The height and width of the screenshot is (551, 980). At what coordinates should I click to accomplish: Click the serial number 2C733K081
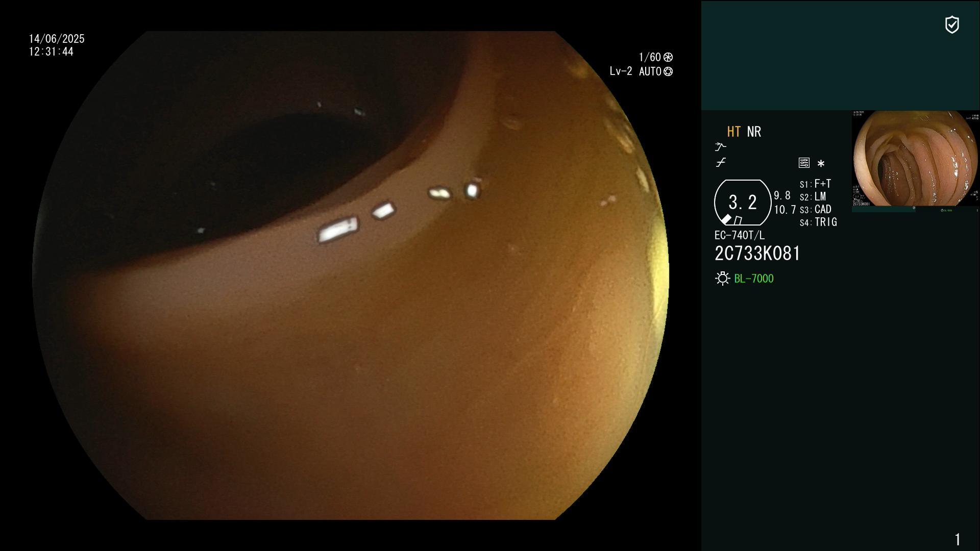[x=757, y=254]
